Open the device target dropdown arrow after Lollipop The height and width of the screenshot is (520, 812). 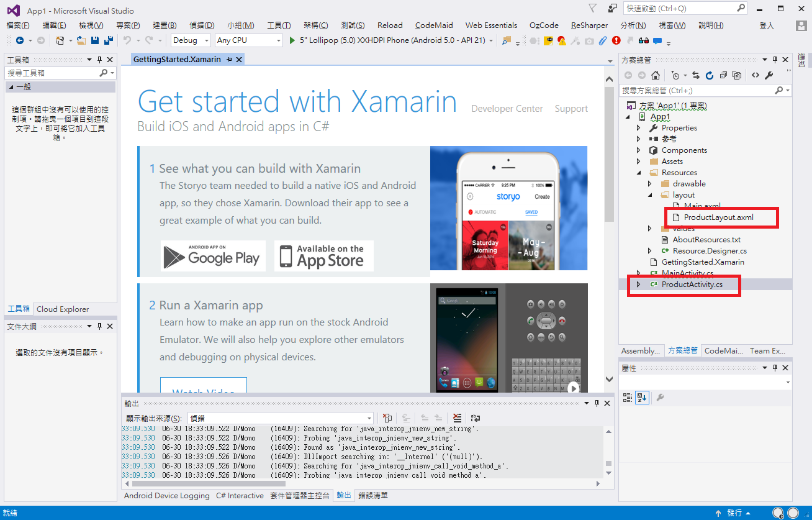492,40
